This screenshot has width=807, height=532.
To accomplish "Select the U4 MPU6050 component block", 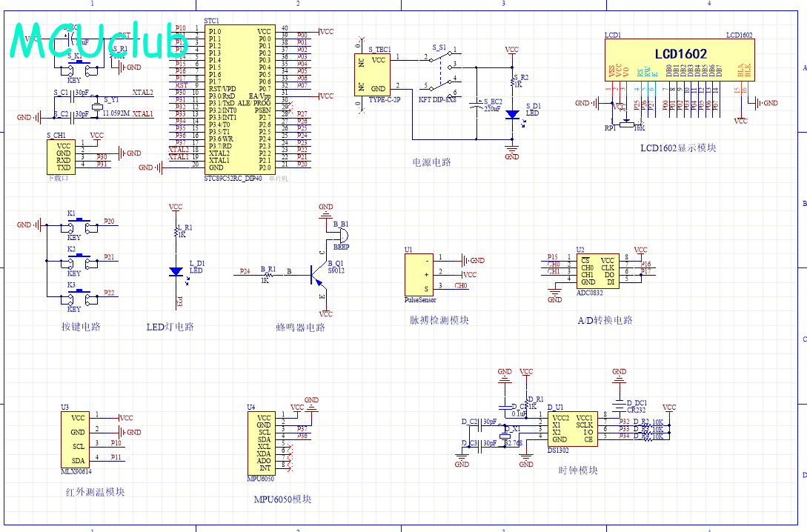I will [261, 443].
